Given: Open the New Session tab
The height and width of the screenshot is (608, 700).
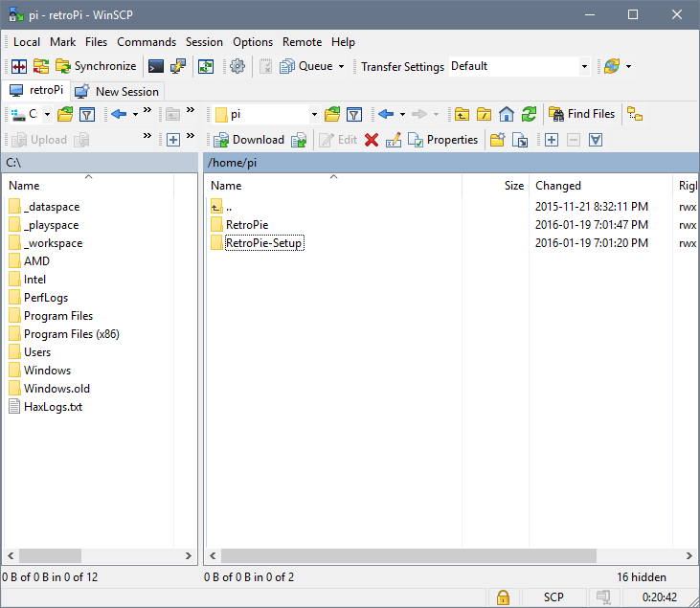Looking at the screenshot, I should [117, 92].
